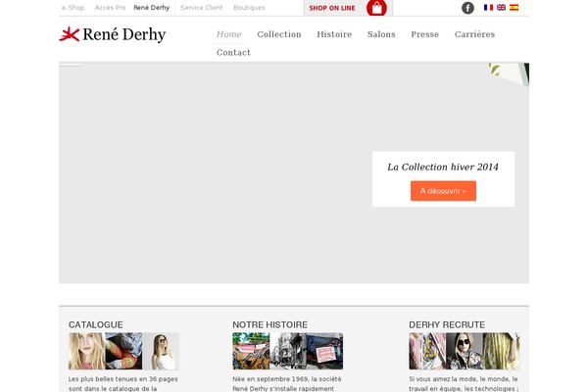Screen dimensions: 588x392
Task: Open the Notre Histoire thumbnail image strip
Action: point(287,351)
